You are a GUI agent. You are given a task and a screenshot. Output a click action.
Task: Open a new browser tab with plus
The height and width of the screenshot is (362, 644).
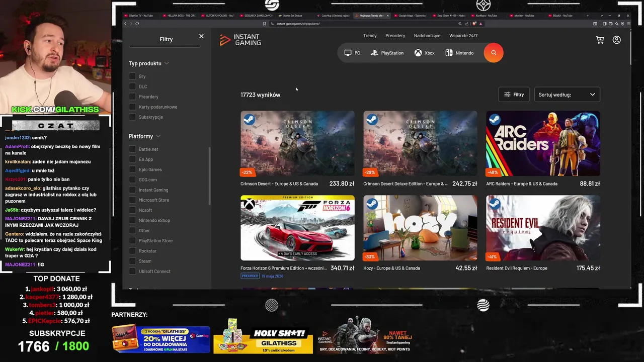point(588,16)
